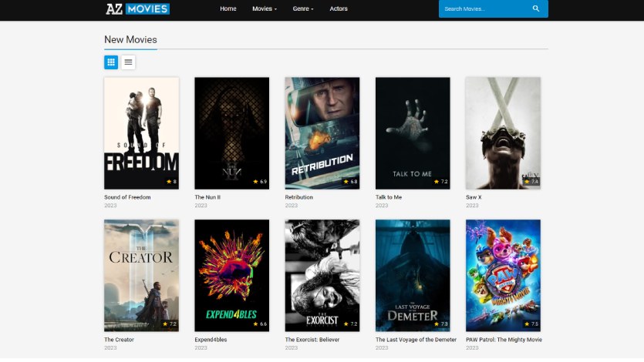This screenshot has width=644, height=362.
Task: Click the 6.9 star rating on The Nun II
Action: (260, 182)
